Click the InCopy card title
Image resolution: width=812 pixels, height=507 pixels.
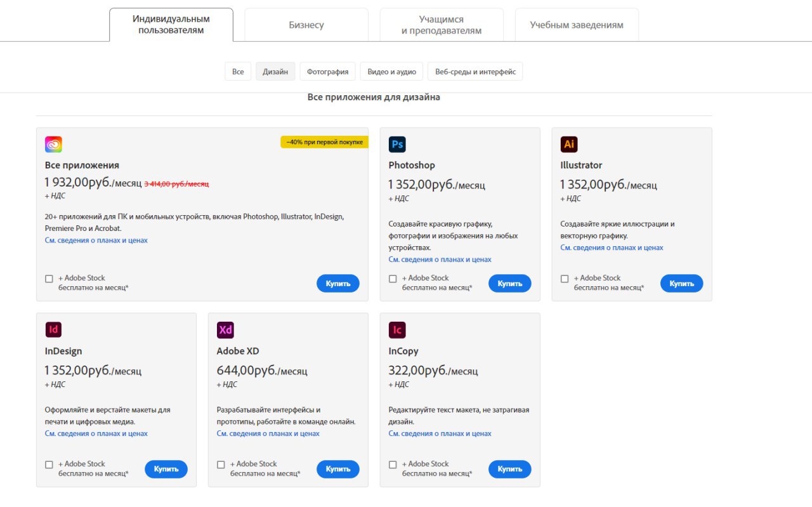coord(403,352)
